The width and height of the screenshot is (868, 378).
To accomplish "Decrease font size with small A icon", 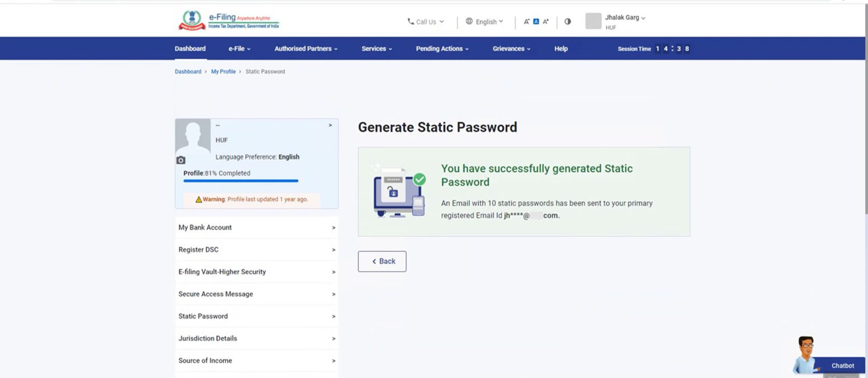I will click(526, 21).
